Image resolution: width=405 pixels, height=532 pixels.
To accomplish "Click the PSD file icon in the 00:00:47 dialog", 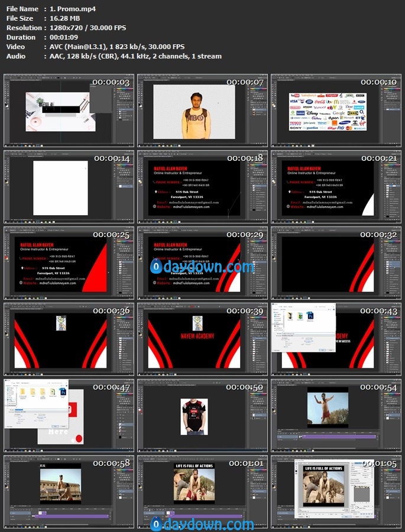I will coord(63,392).
